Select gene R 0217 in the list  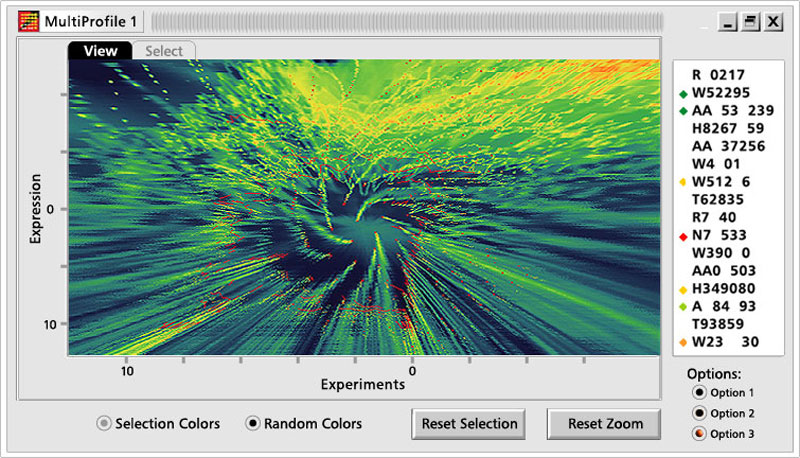pyautogui.click(x=718, y=75)
